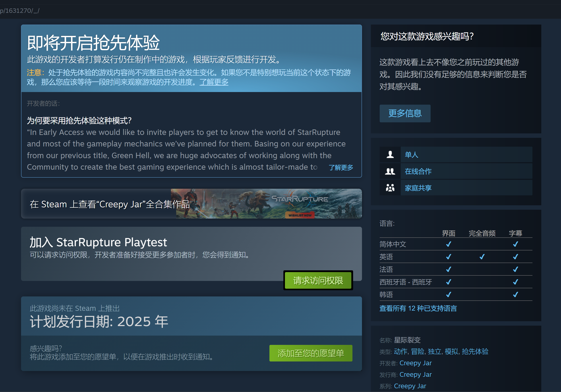Viewport: 561px width, 392px height.
Task: Click the family sharing group icon
Action: pyautogui.click(x=390, y=188)
